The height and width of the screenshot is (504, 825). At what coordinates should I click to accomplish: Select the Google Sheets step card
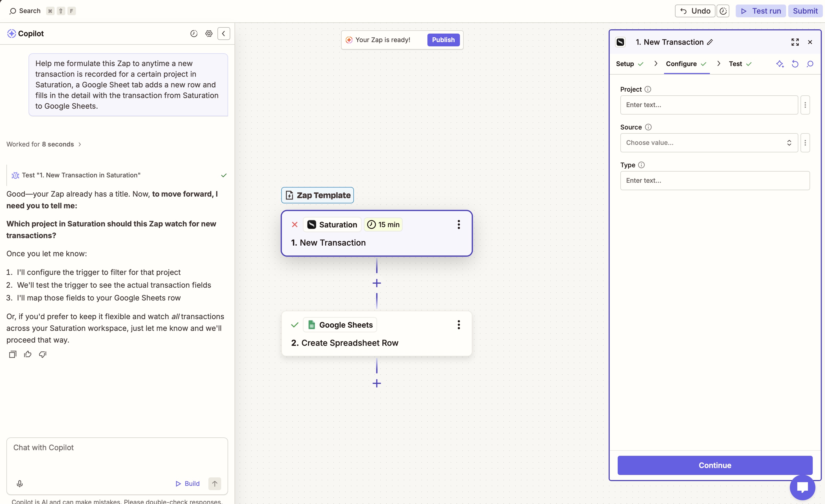[x=377, y=334]
